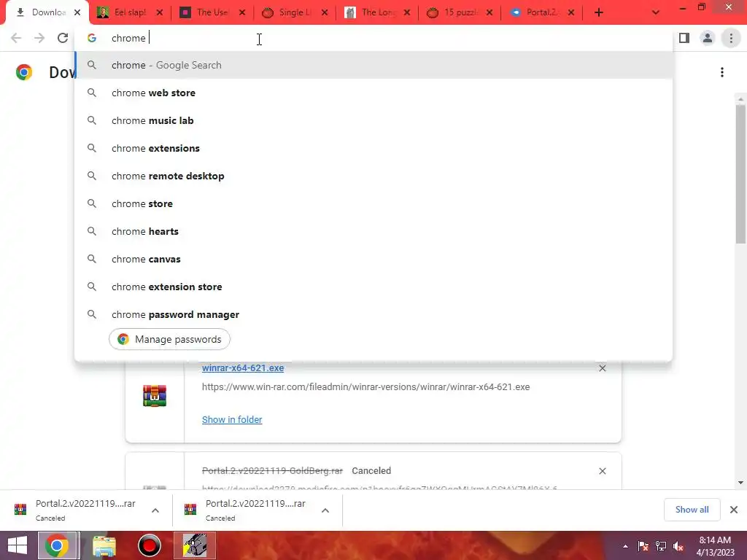Toggle the side panel icon

click(684, 38)
